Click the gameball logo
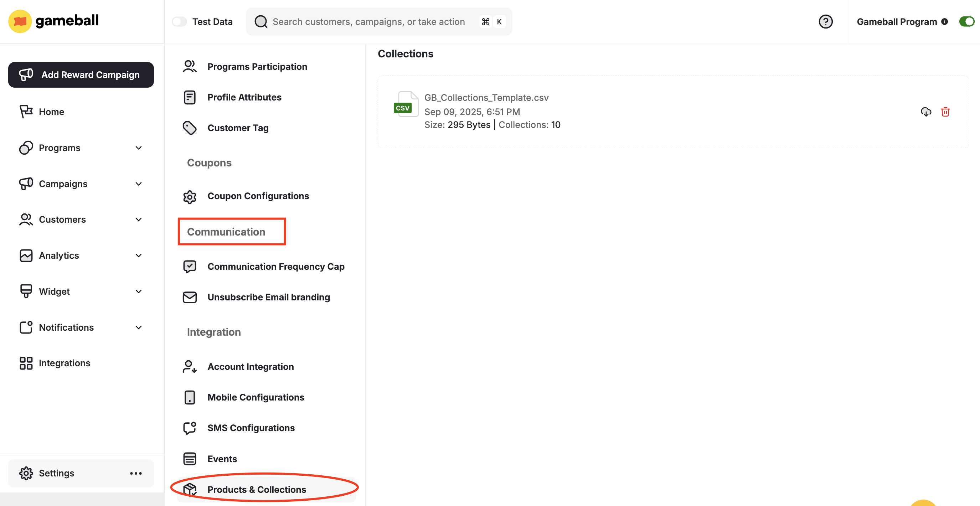 pos(53,21)
